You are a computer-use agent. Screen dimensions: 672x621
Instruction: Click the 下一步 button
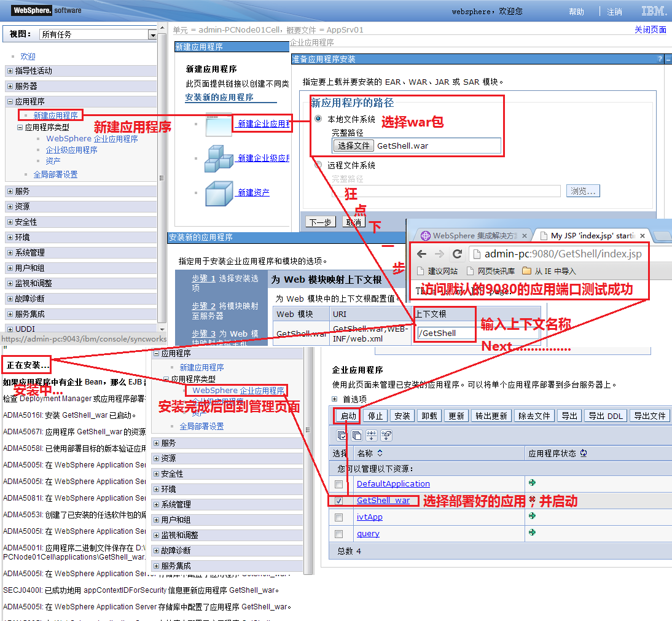tap(321, 222)
